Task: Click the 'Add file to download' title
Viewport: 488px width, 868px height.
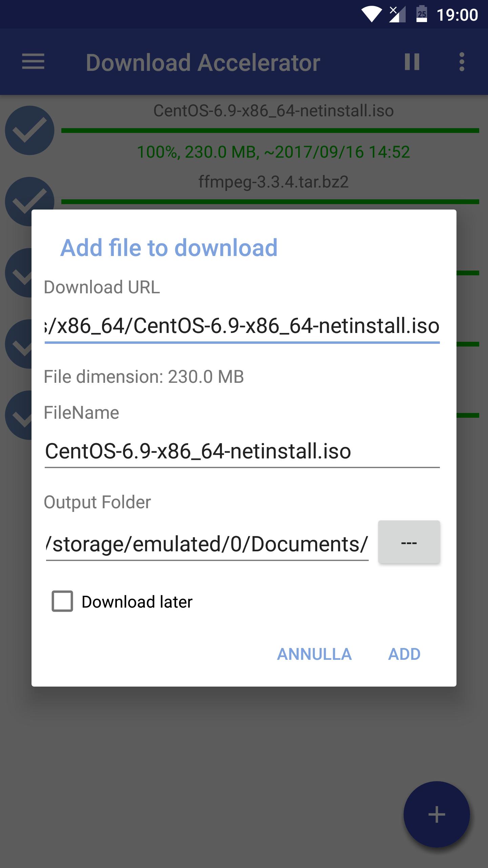Action: click(169, 248)
